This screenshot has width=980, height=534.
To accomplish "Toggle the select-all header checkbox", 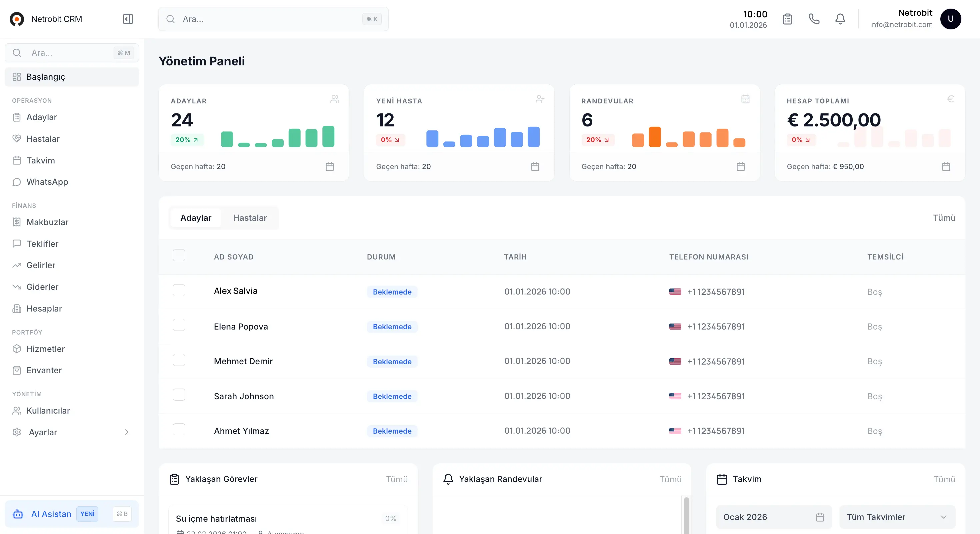I will point(179,255).
